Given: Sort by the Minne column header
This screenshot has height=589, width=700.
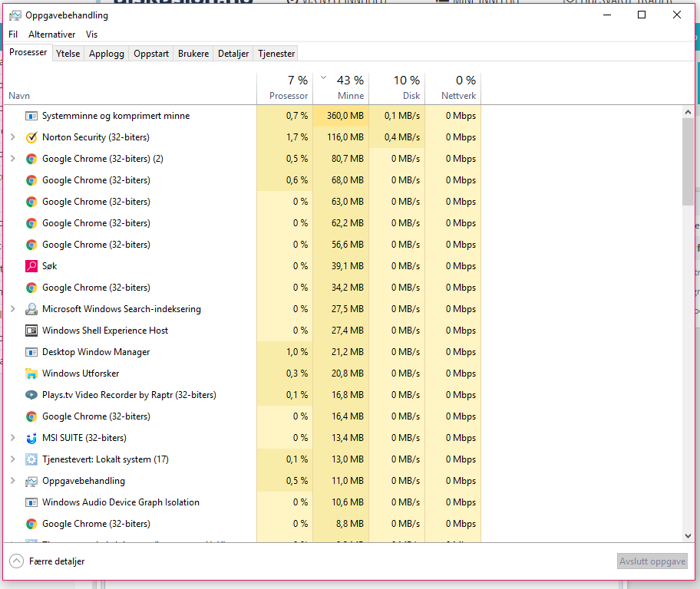Looking at the screenshot, I should [341, 89].
